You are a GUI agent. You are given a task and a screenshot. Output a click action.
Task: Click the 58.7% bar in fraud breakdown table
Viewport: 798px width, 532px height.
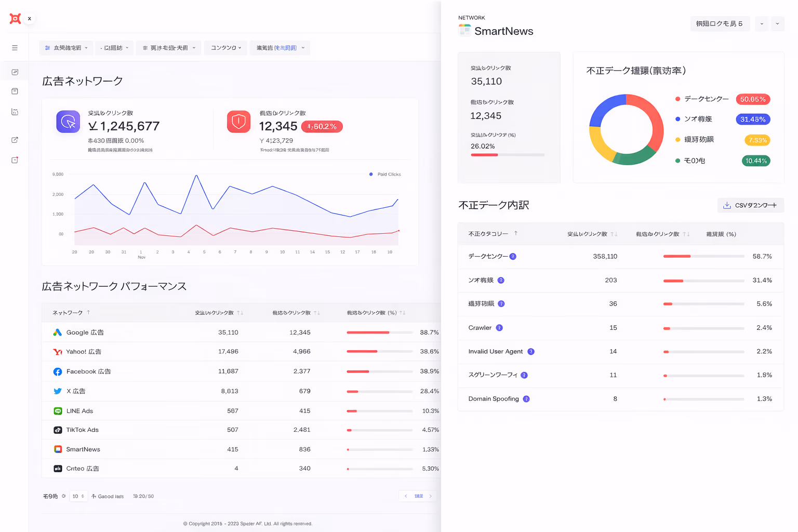point(704,257)
